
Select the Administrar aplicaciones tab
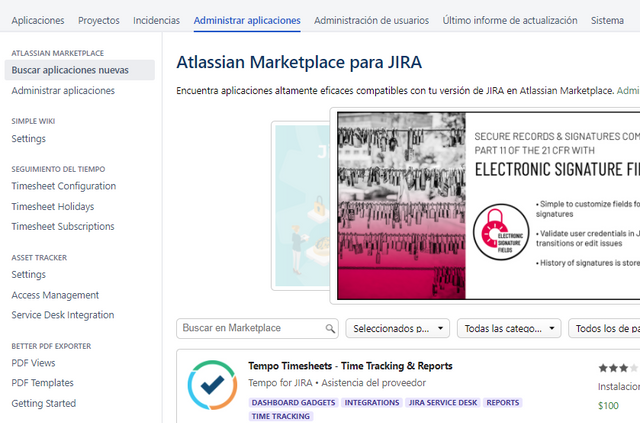(247, 20)
